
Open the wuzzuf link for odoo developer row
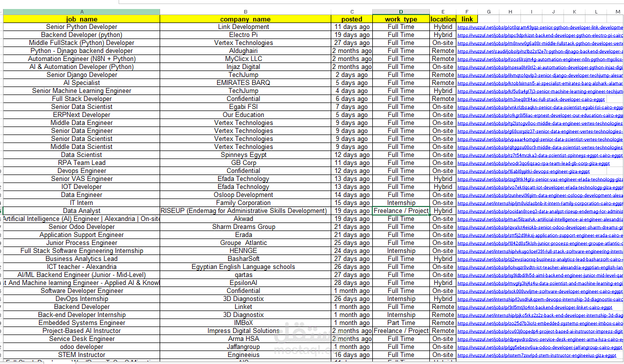click(539, 347)
